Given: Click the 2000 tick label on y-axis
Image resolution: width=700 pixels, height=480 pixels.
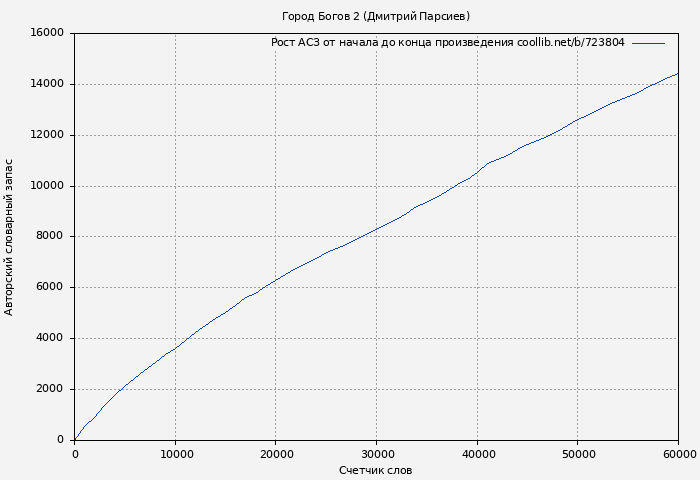Looking at the screenshot, I should 50,390.
